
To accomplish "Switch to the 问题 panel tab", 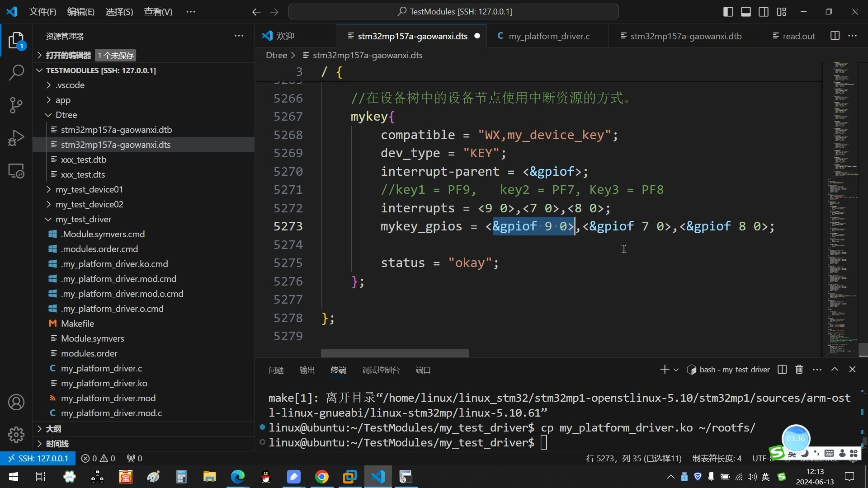I will click(x=276, y=370).
